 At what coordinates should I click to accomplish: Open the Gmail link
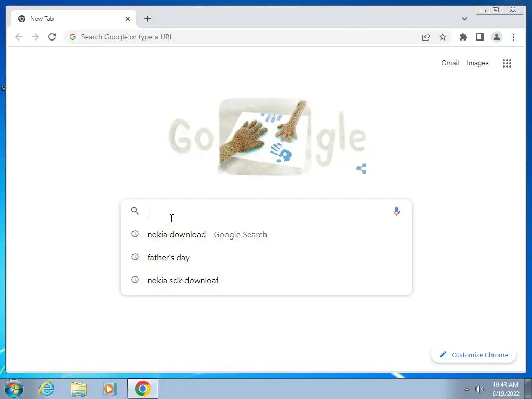point(450,63)
